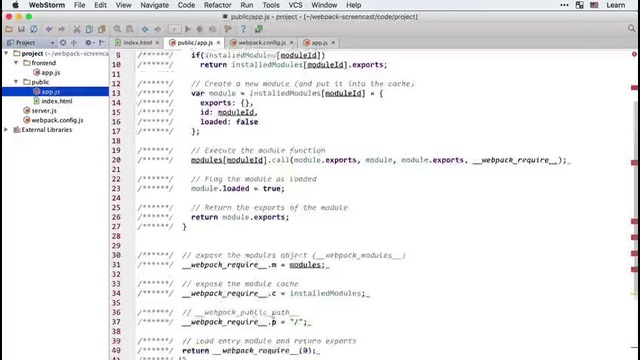Open Find with the magnifier icon
The width and height of the screenshot is (640, 360).
tap(117, 29)
